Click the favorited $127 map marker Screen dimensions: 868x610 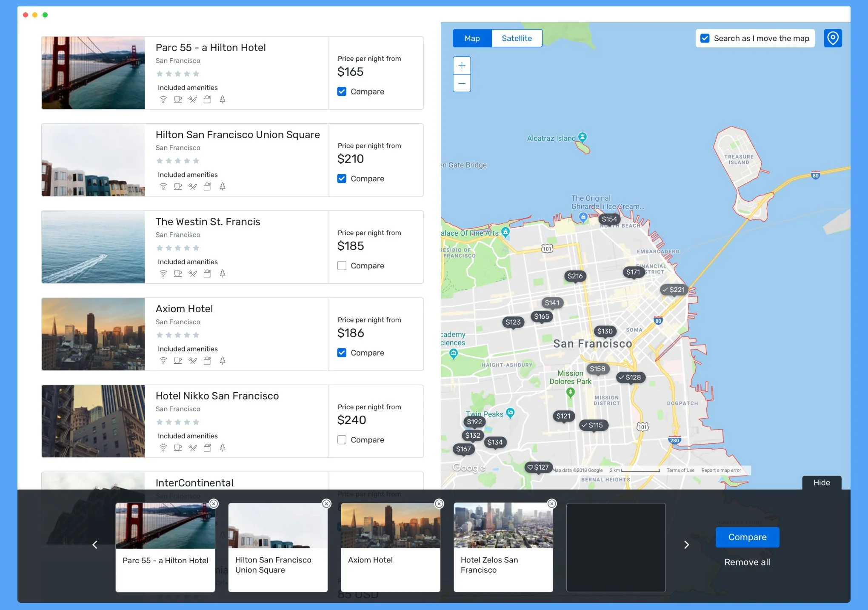coord(538,467)
